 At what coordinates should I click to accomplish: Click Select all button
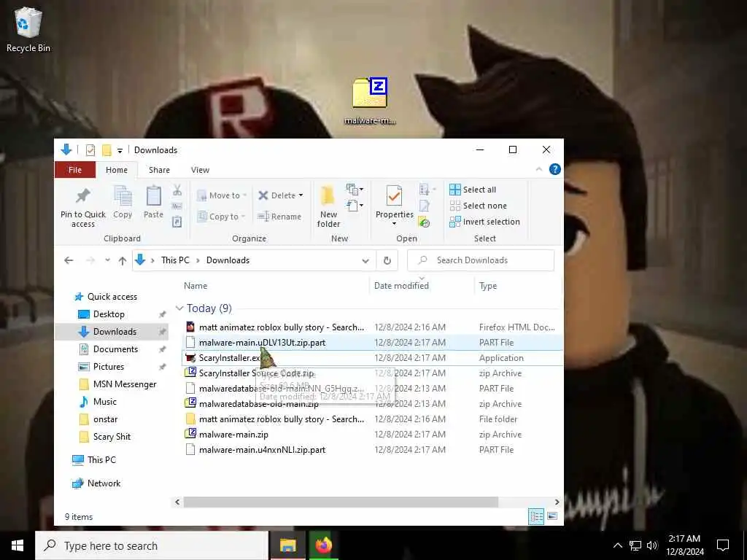click(x=473, y=190)
